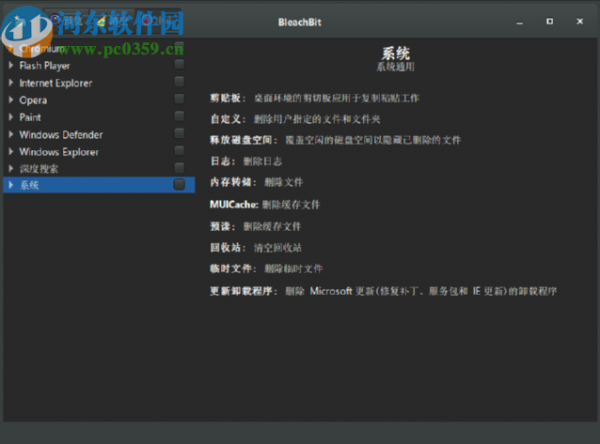Select the Flash Player row label

(45, 66)
